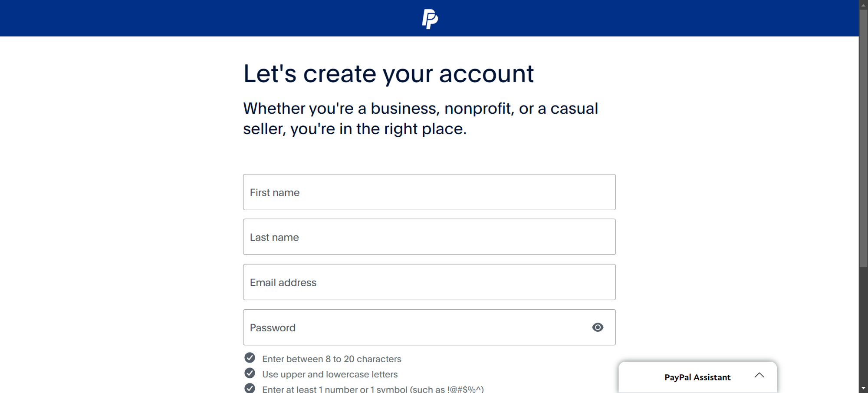Click the scrollbar down arrow
Viewport: 868px width, 393px height.
pos(863,388)
